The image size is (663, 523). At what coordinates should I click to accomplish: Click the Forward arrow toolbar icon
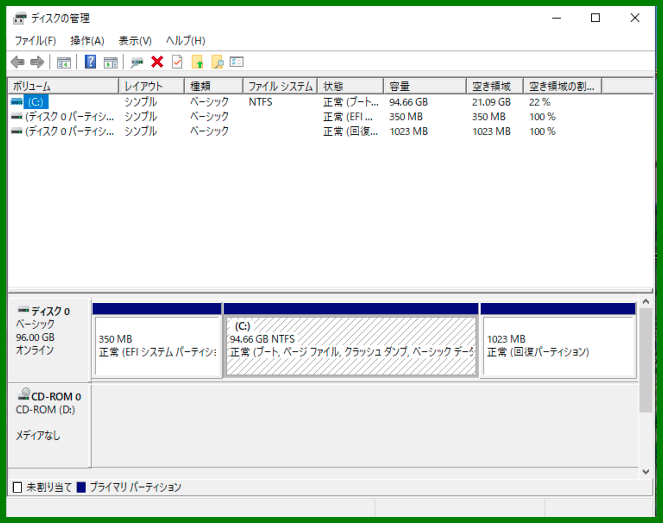click(x=37, y=62)
